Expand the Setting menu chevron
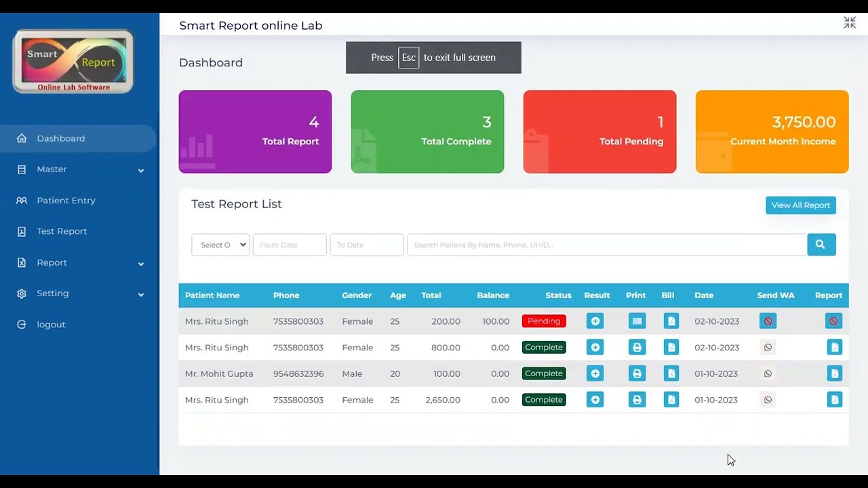The height and width of the screenshot is (488, 868). (141, 295)
